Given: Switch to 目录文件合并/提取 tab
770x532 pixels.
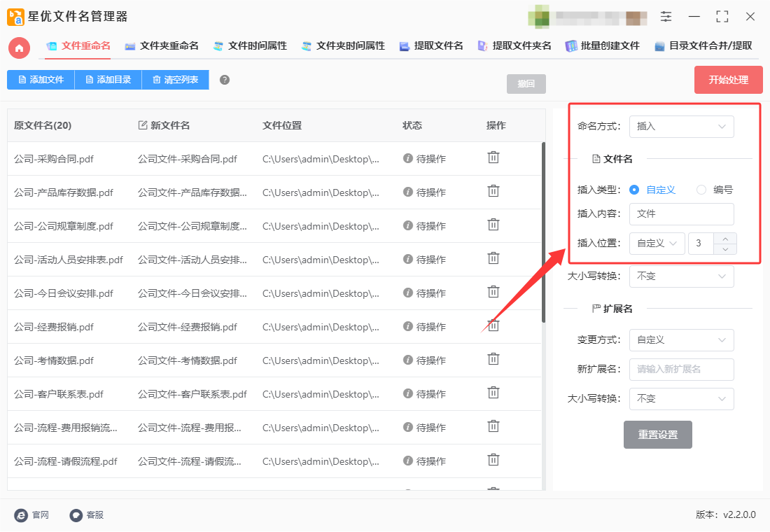Looking at the screenshot, I should [x=703, y=46].
